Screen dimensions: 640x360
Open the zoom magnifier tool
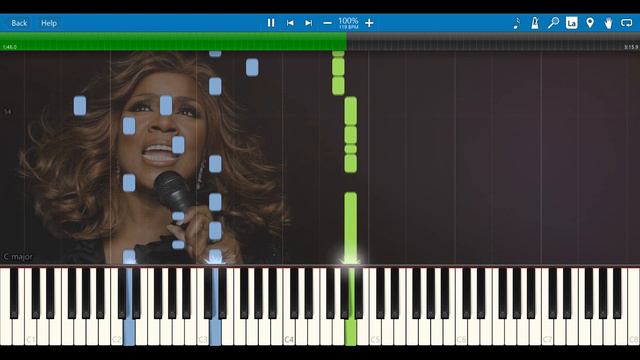pos(553,23)
